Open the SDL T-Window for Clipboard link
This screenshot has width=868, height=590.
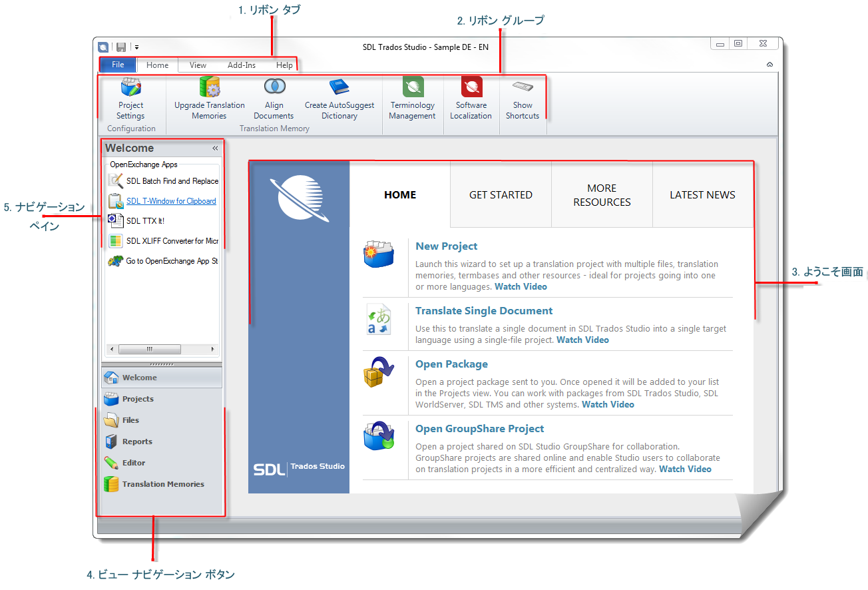(x=171, y=201)
